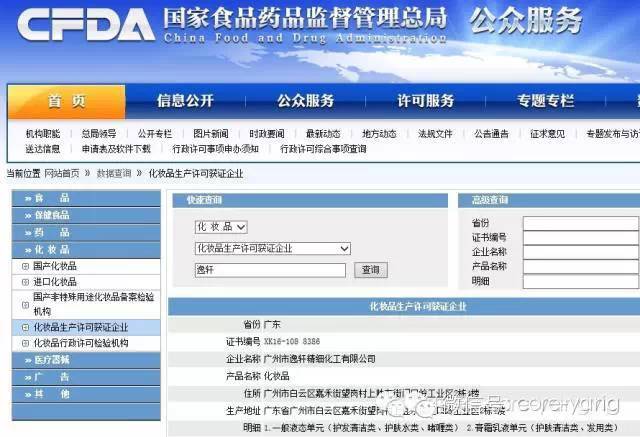Viewport: 640px width, 437px height.
Task: Open the 最新动态 submenu link
Action: (323, 134)
